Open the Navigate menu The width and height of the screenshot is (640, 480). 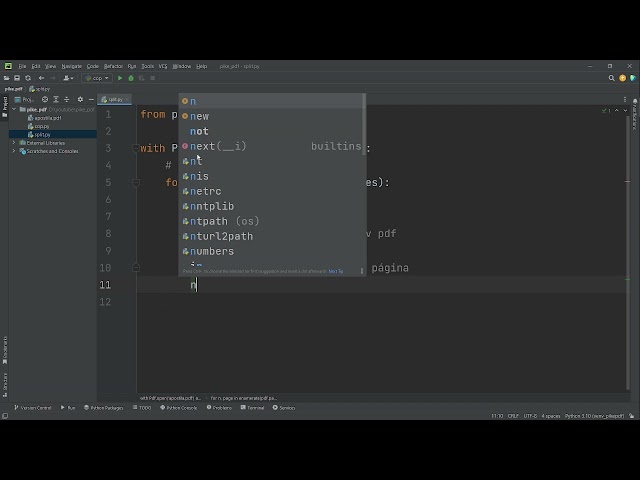pyautogui.click(x=71, y=66)
